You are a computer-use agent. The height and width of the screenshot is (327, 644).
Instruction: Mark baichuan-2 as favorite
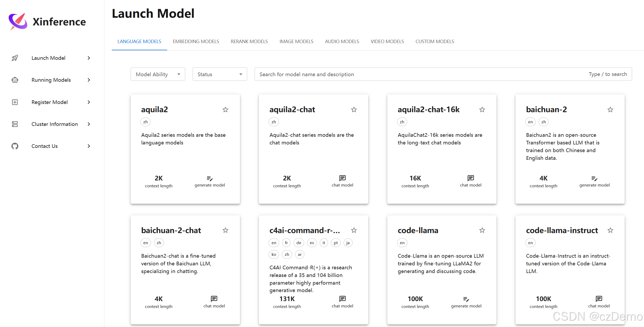610,110
